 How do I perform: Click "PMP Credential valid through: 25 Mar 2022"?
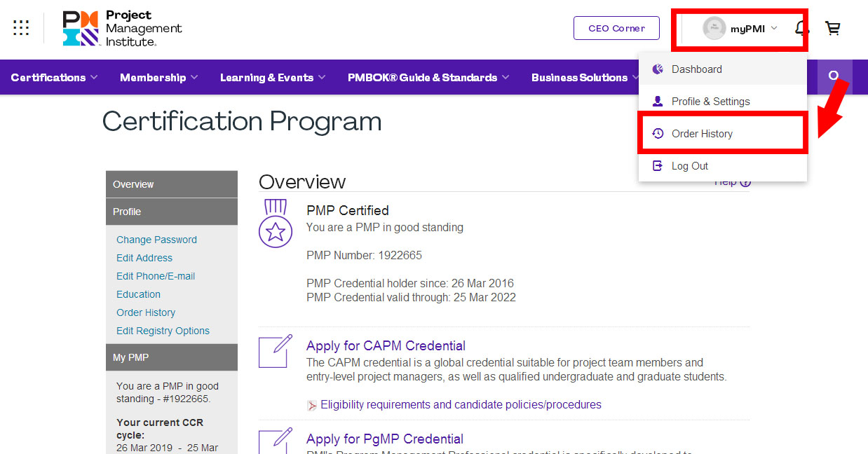click(411, 297)
